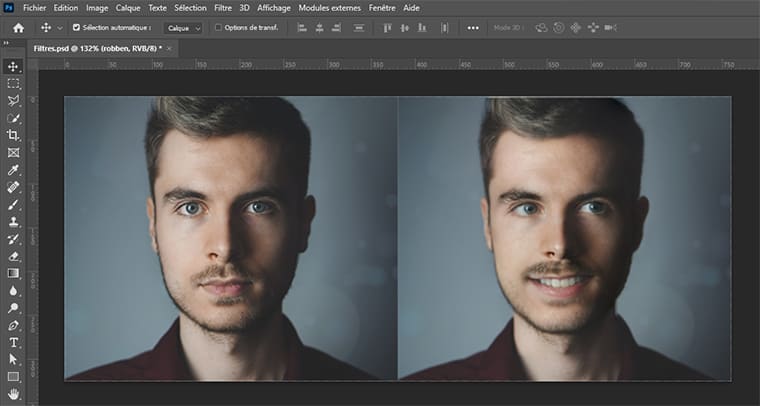Open the Fichier menu
This screenshot has height=406, width=760.
(x=34, y=8)
